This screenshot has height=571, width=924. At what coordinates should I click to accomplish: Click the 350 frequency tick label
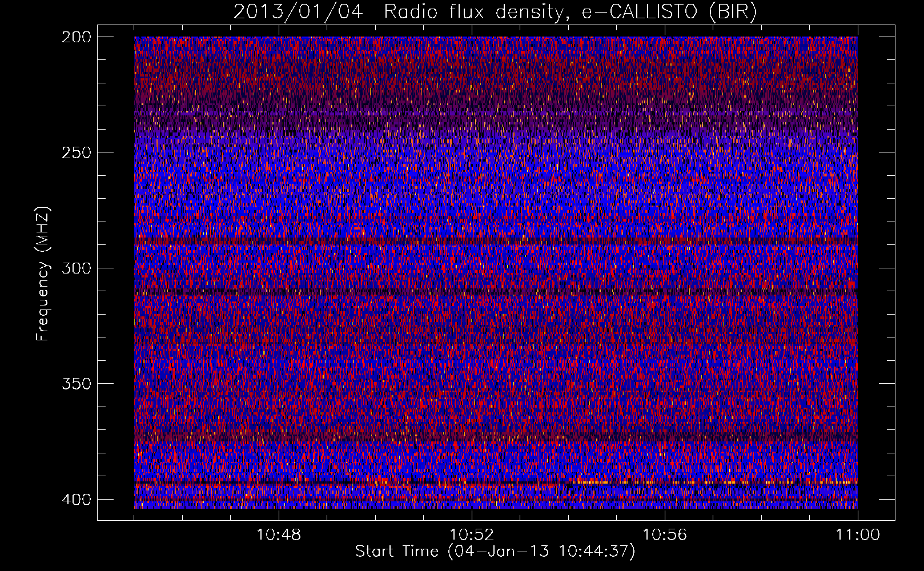[76, 383]
